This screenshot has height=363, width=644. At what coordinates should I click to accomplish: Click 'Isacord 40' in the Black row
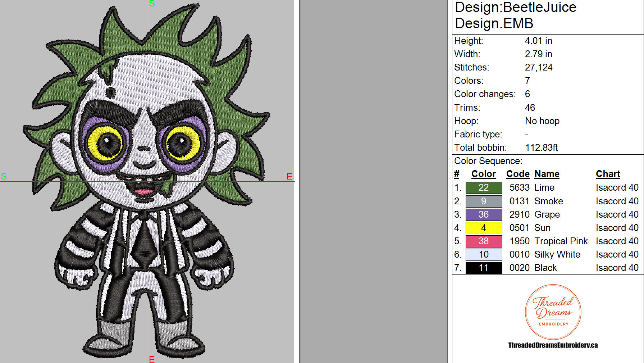pos(617,268)
